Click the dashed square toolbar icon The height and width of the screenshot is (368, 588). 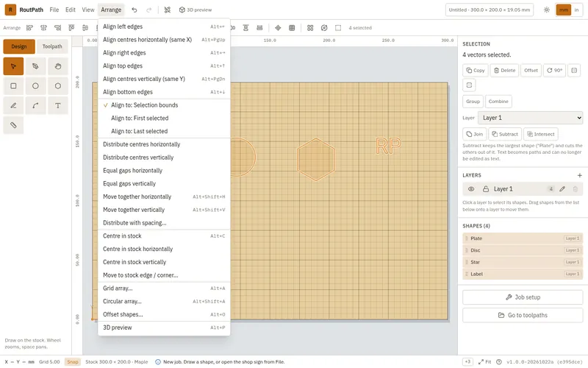[338, 28]
